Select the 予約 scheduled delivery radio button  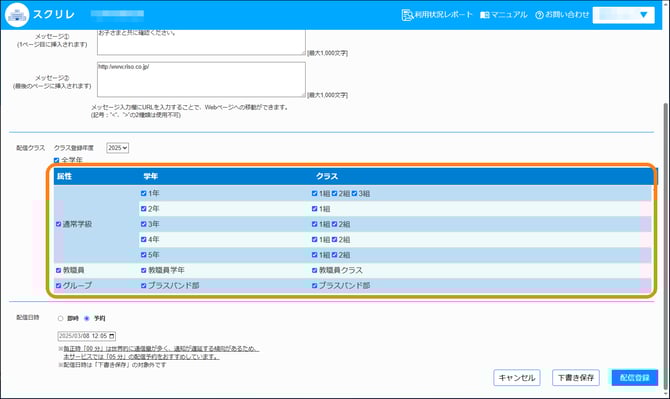click(x=87, y=318)
